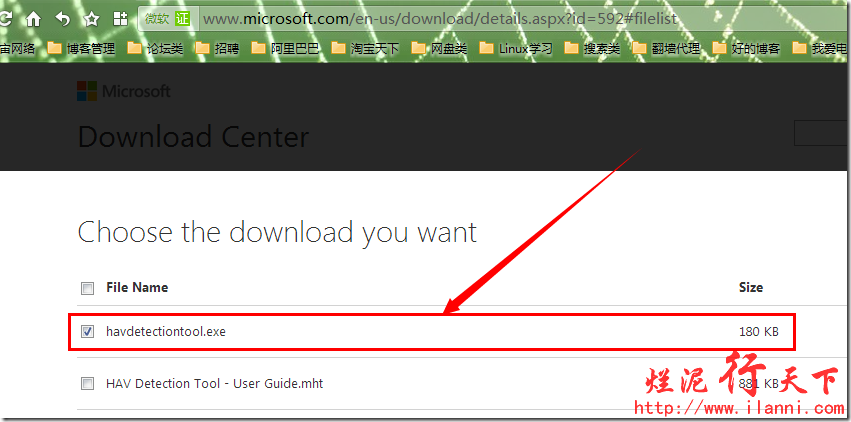Image resolution: width=851 pixels, height=422 pixels.
Task: Open the 搜索类 bookmark folder
Action: tap(593, 49)
